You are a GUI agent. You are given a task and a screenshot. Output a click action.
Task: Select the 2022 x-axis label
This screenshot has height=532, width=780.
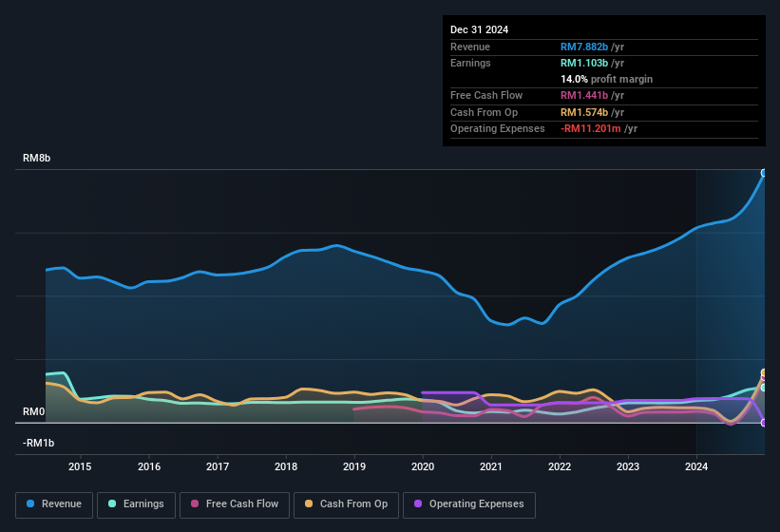click(x=560, y=466)
